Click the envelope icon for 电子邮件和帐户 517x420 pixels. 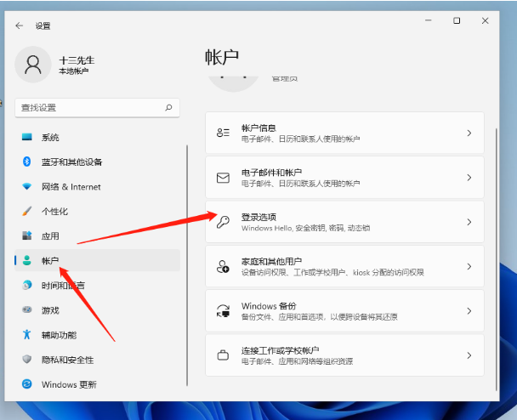(x=223, y=178)
